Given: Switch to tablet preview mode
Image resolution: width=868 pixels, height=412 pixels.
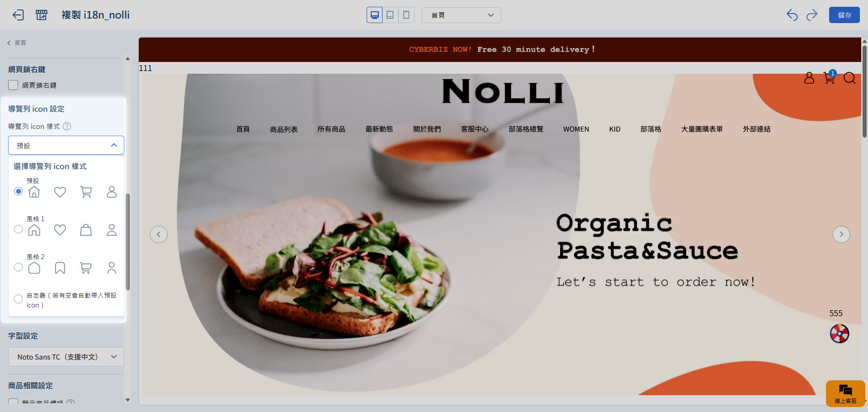Looking at the screenshot, I should click(390, 15).
